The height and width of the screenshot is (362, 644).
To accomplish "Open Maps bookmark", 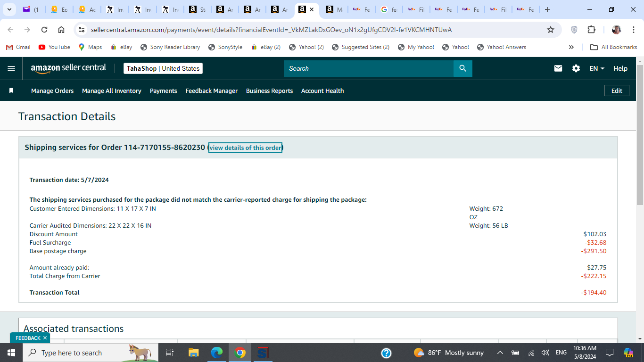I will coord(90,47).
